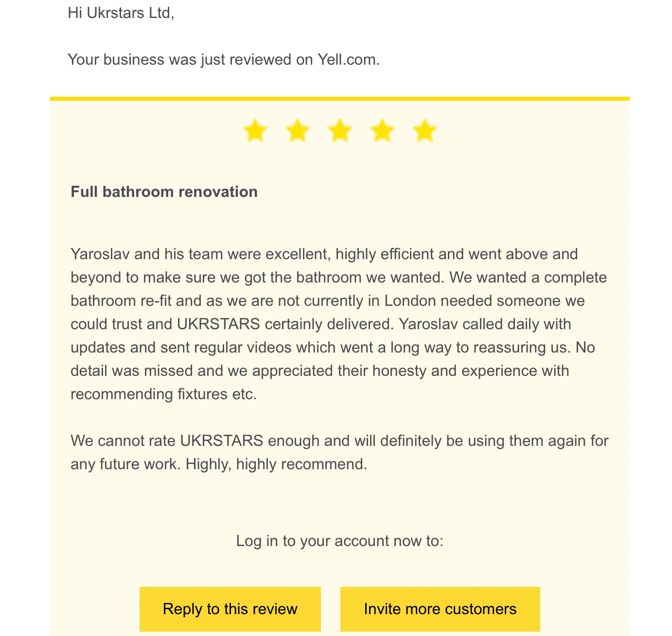The width and height of the screenshot is (672, 636).
Task: Click the second rating star
Action: tap(298, 131)
